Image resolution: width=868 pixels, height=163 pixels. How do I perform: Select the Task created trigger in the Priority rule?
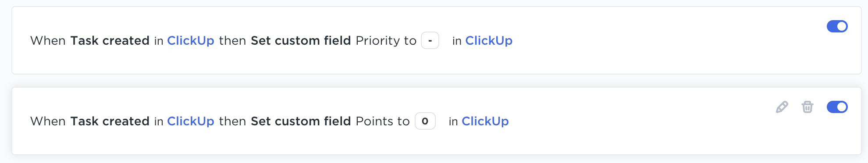tap(110, 40)
